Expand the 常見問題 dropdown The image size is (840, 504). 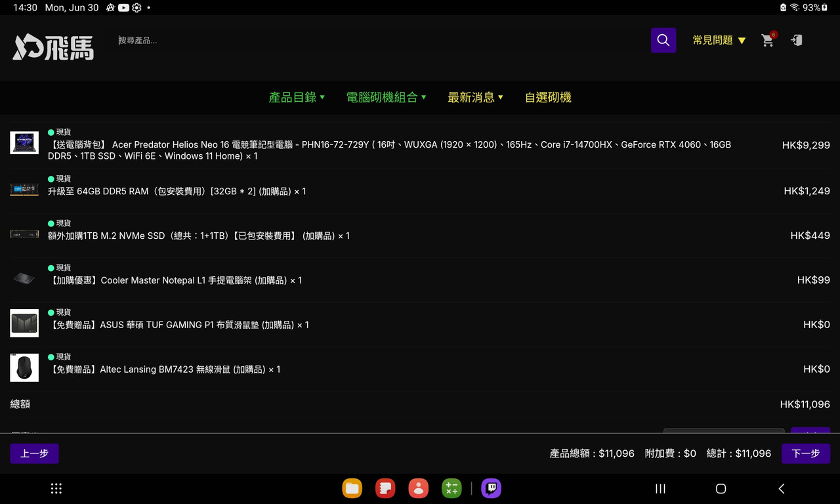(x=719, y=40)
